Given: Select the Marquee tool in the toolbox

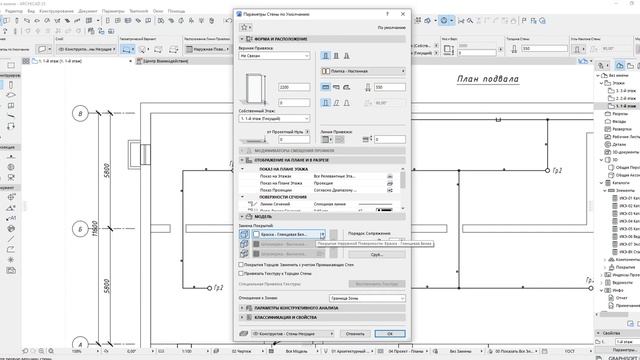Looking at the screenshot, I should click(x=11, y=65).
